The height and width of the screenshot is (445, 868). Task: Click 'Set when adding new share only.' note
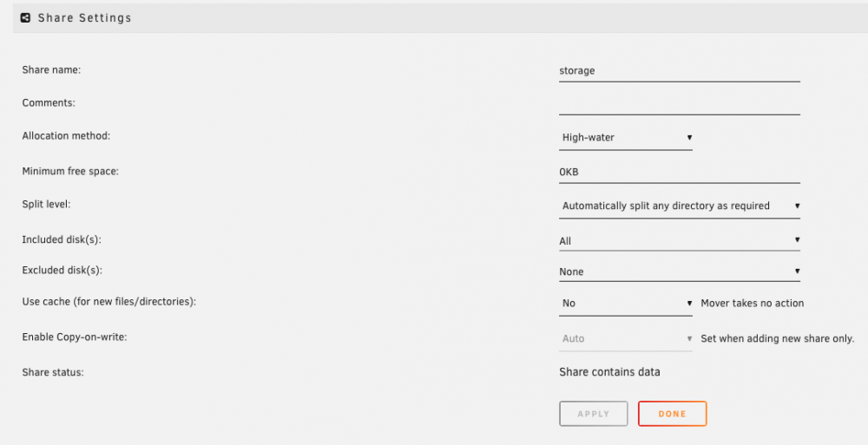[778, 338]
